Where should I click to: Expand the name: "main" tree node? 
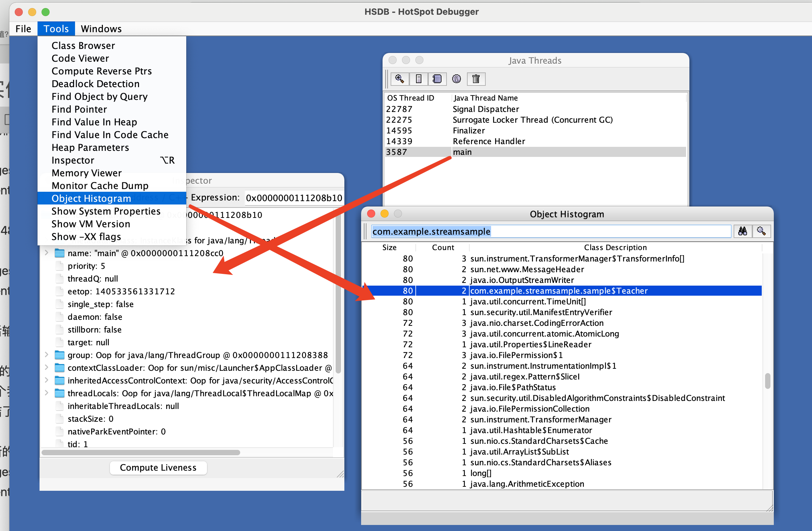coord(47,253)
